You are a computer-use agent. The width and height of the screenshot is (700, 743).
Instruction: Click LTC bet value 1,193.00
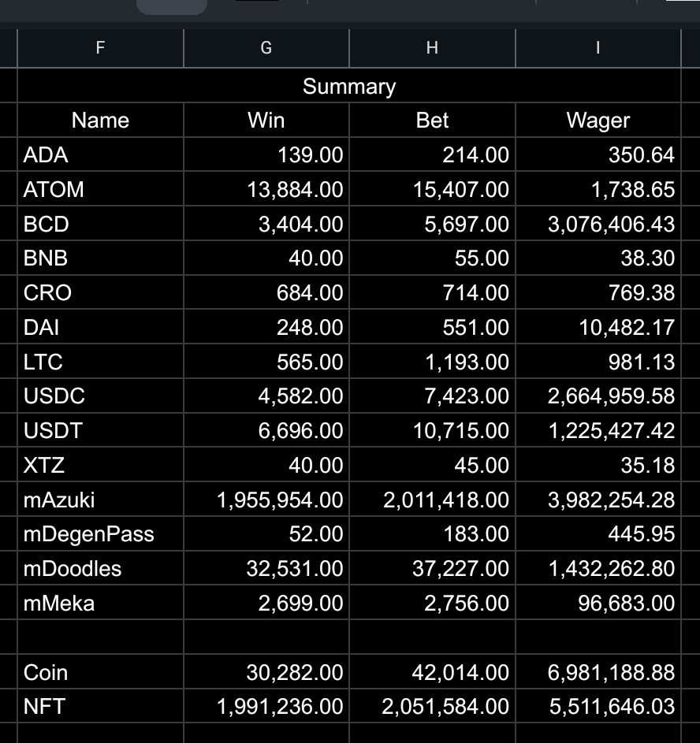point(432,362)
